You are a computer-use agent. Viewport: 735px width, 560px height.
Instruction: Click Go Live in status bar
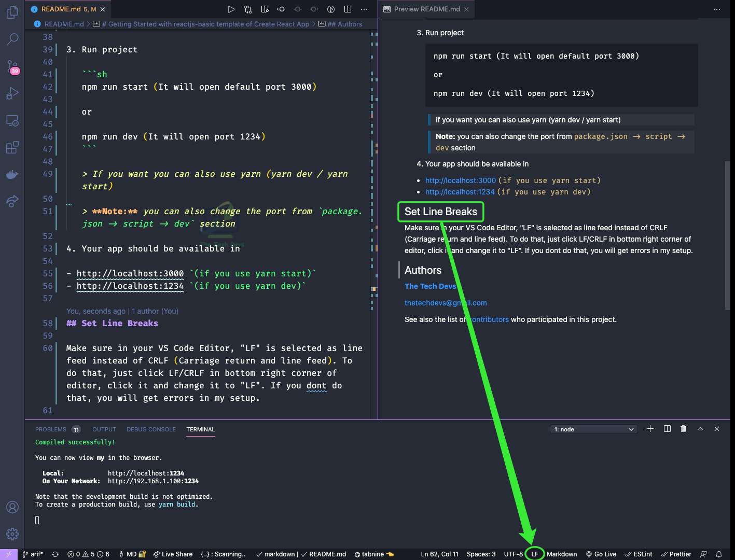point(601,554)
